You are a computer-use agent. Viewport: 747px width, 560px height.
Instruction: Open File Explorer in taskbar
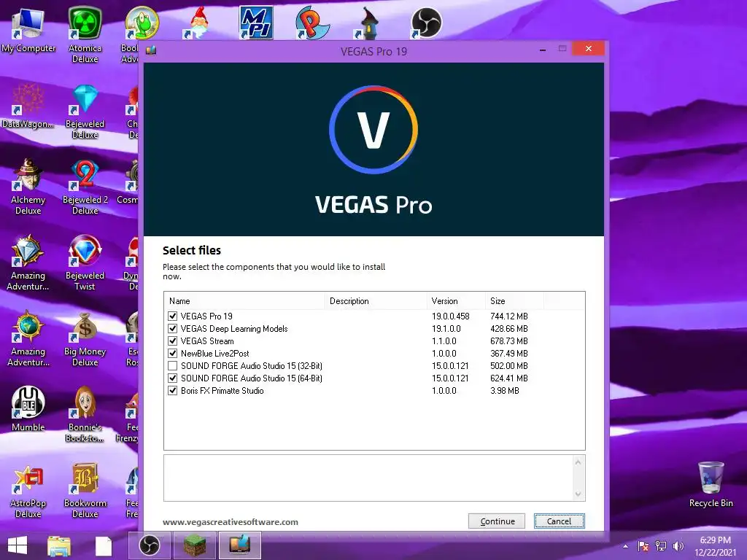(x=59, y=545)
